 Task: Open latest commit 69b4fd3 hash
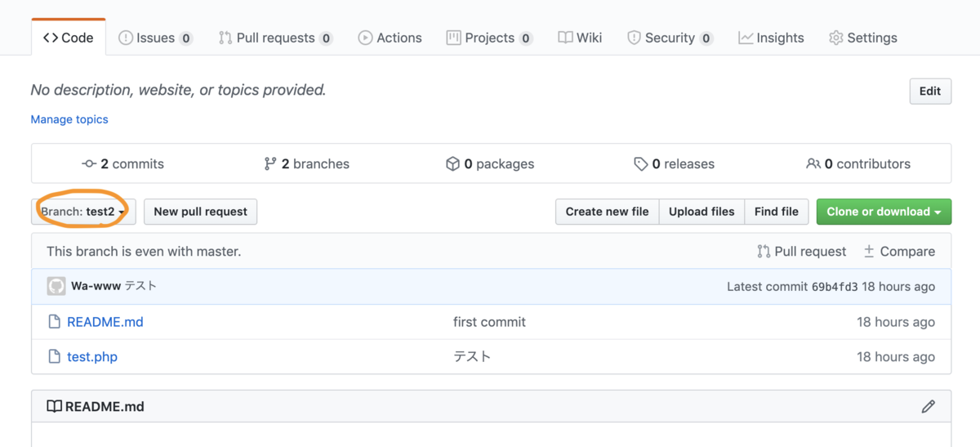coord(835,287)
